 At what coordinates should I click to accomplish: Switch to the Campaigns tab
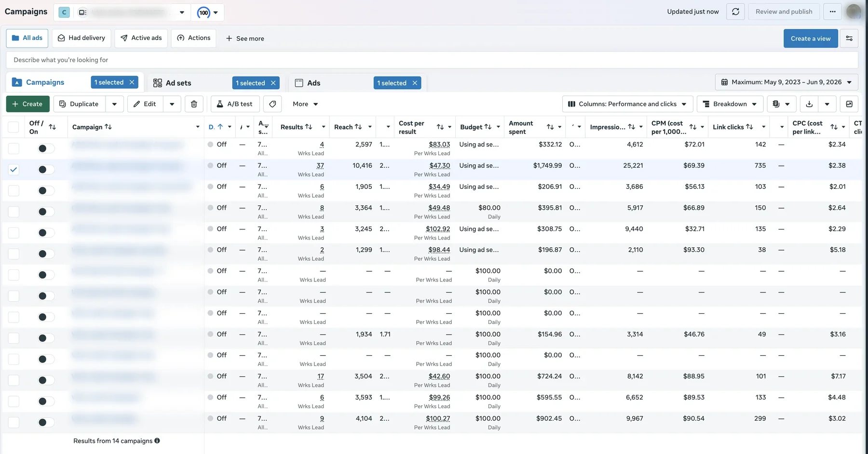click(x=45, y=82)
